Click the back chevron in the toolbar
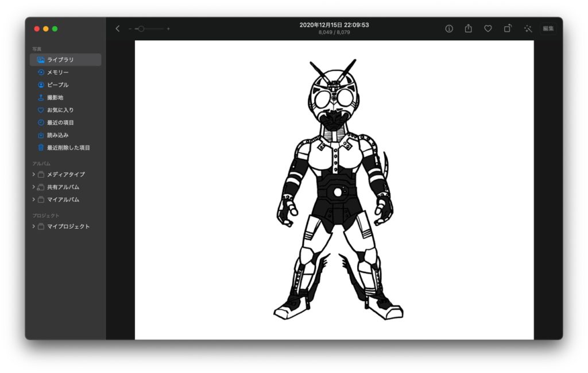The image size is (588, 373). coord(117,29)
